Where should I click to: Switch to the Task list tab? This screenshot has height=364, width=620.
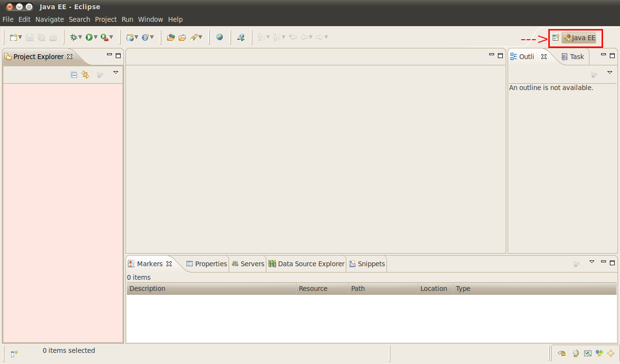click(x=573, y=57)
